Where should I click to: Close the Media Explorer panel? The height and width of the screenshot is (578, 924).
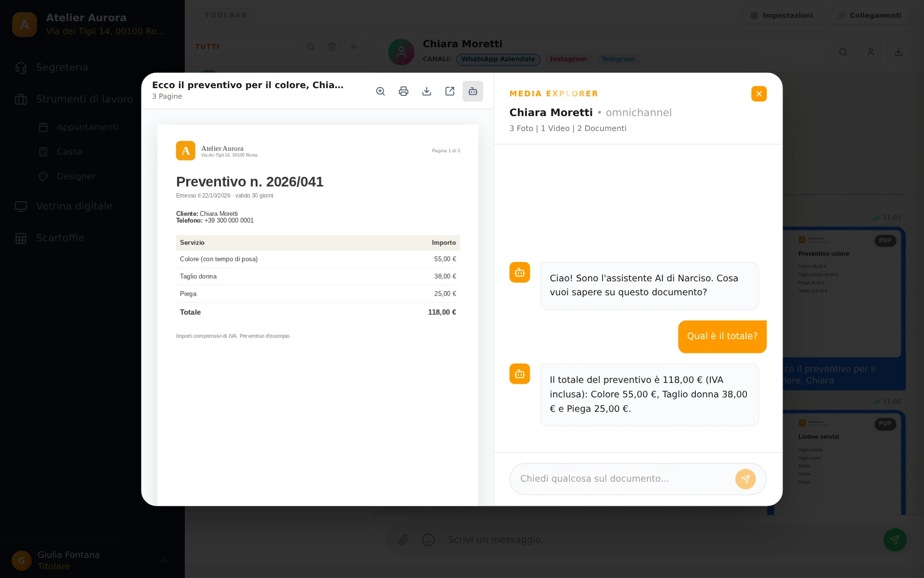pos(758,93)
